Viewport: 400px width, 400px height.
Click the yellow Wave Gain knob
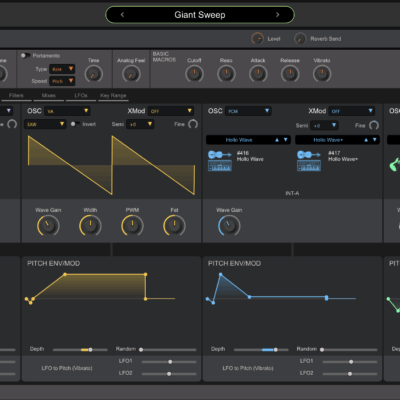48,225
